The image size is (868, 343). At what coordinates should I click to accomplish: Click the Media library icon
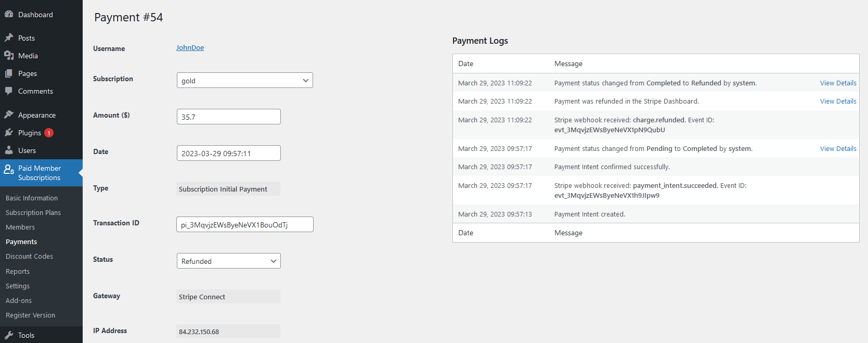(9, 56)
